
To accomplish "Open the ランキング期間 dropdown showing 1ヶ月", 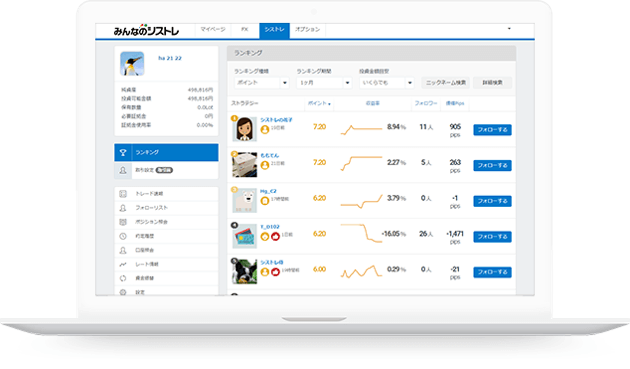I will point(324,83).
